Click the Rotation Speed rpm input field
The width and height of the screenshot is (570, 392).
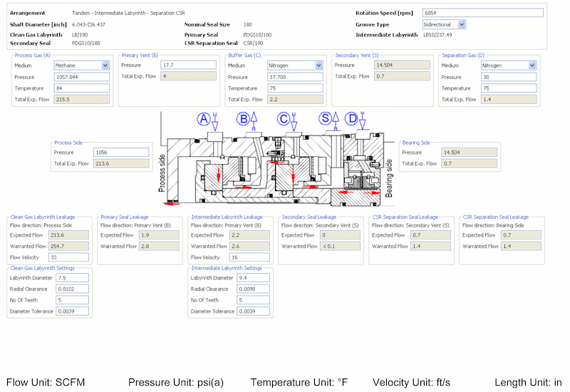tap(483, 13)
